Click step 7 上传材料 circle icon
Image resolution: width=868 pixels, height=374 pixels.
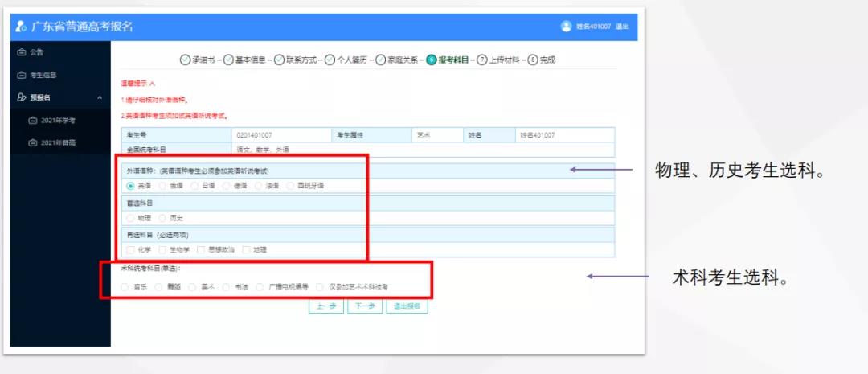(482, 60)
